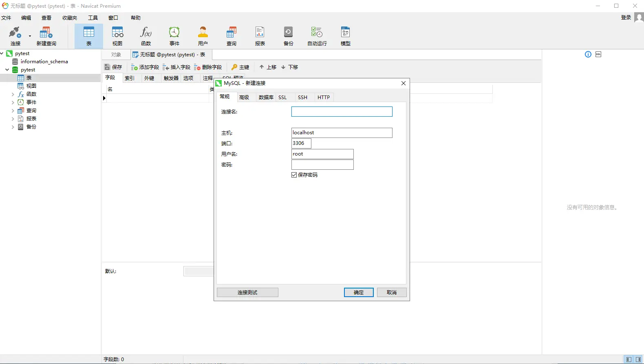Open the 新建查询 (New Query) tool
The height and width of the screenshot is (364, 644).
coord(46,36)
